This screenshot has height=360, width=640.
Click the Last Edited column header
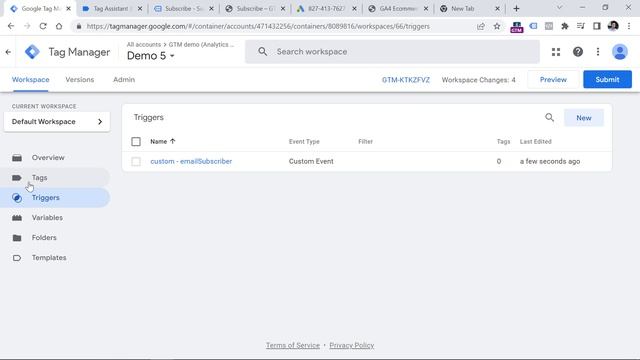[536, 142]
